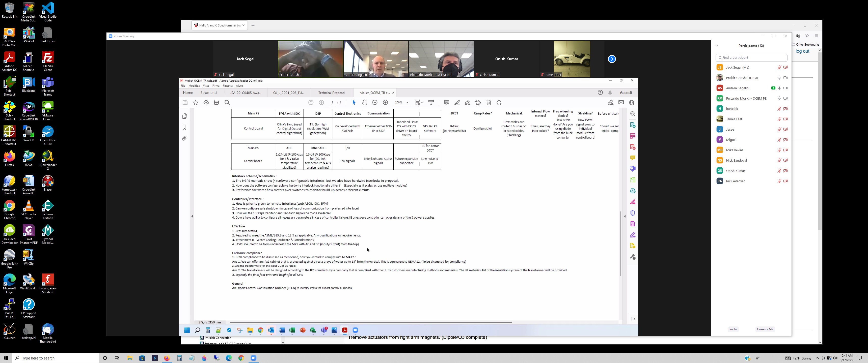This screenshot has width=868, height=363.
Task: Click Probir Ghoshal (Host) microphone icon
Action: 779,78
